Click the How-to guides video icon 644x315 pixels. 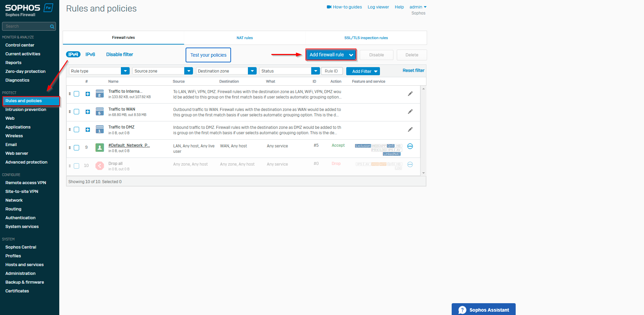[329, 7]
